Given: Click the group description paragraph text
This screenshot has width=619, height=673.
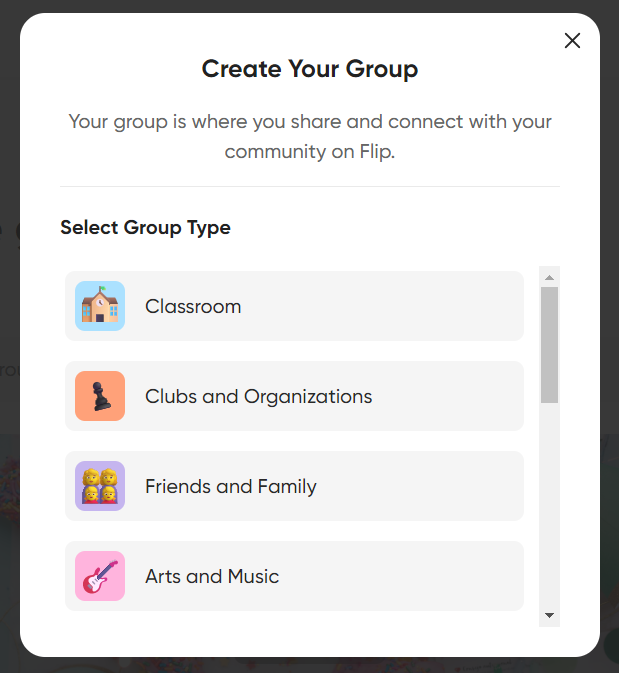Looking at the screenshot, I should [310, 136].
